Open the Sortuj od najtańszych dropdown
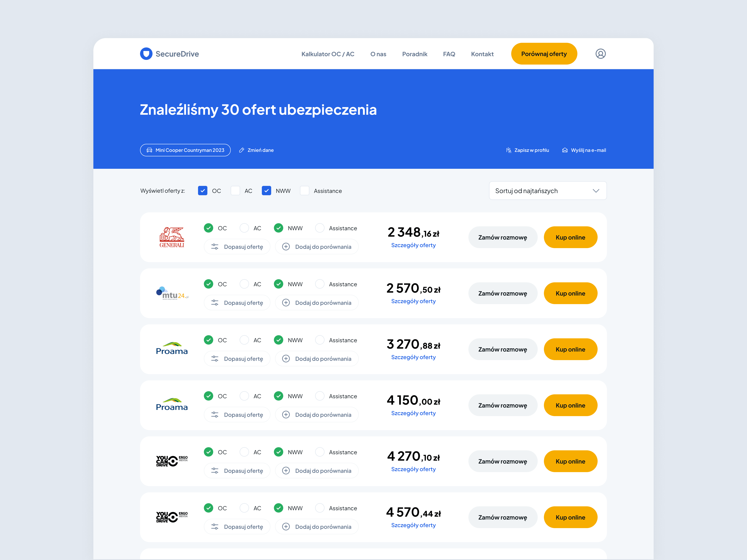This screenshot has height=560, width=747. click(x=547, y=191)
